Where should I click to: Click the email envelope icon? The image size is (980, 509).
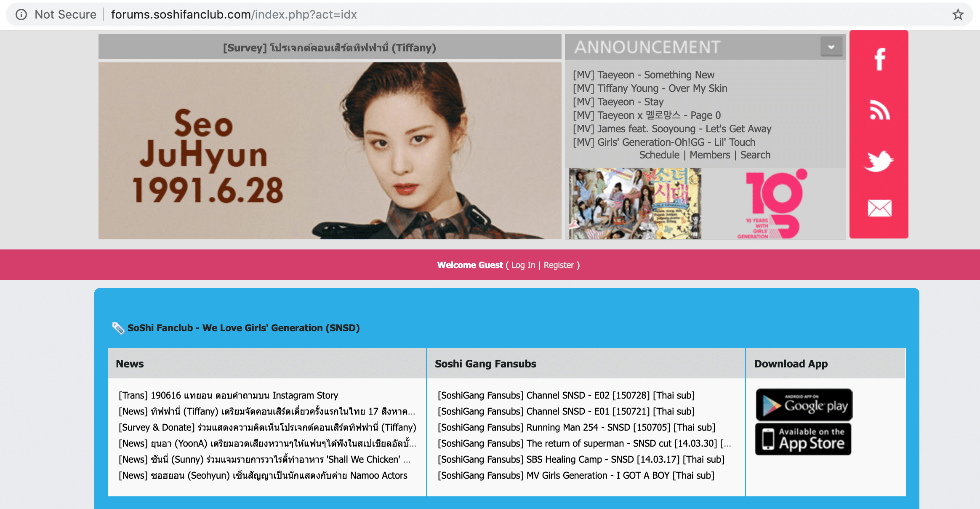click(879, 208)
